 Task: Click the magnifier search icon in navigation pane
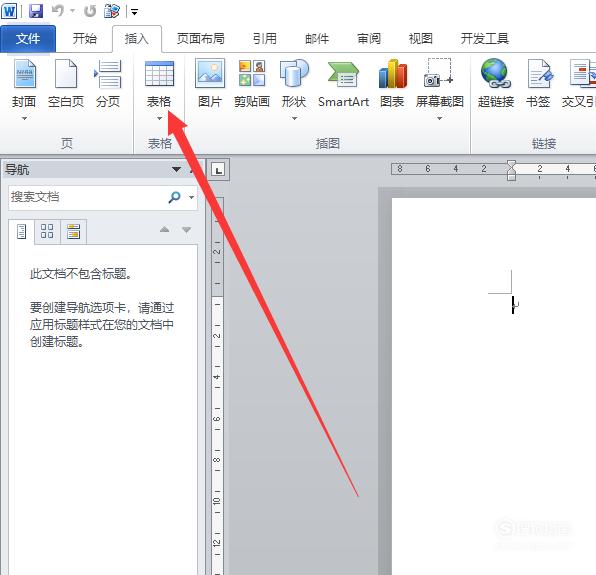click(x=174, y=197)
